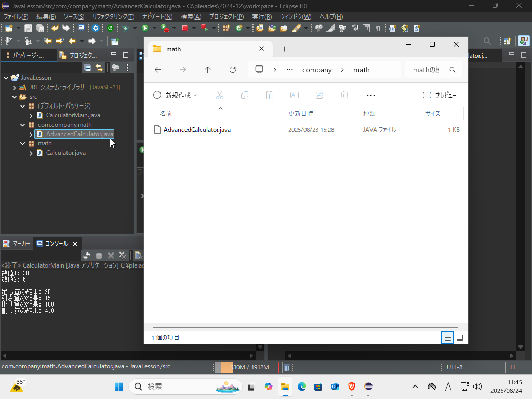Click the Delete trash icon in File Explorer
This screenshot has width=532, height=399.
pyautogui.click(x=344, y=96)
